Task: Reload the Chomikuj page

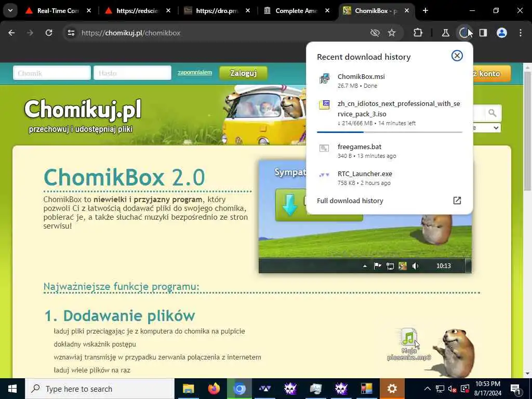Action: tap(49, 33)
